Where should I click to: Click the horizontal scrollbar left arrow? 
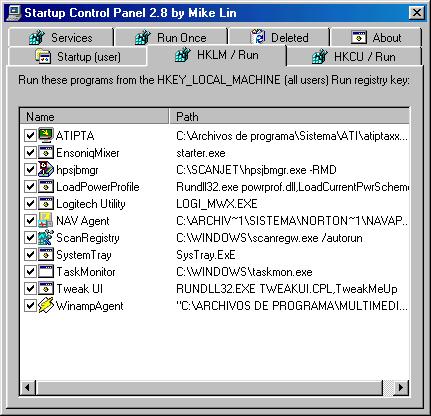click(x=27, y=387)
